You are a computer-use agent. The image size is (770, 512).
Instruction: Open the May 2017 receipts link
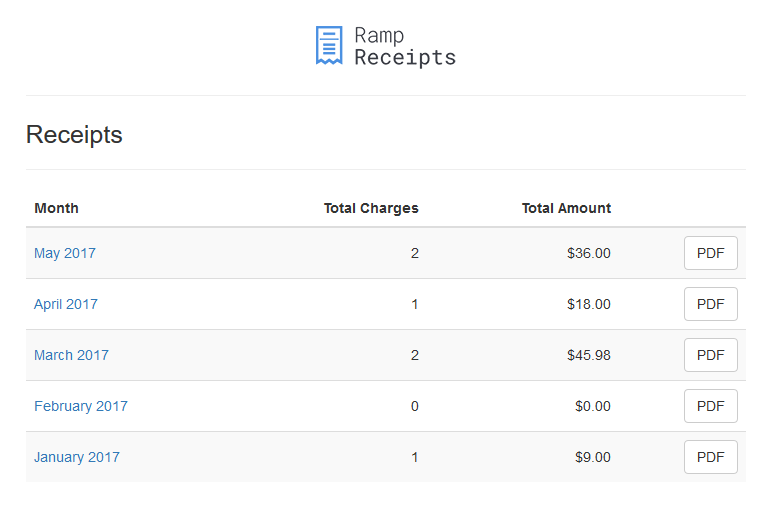pos(65,253)
